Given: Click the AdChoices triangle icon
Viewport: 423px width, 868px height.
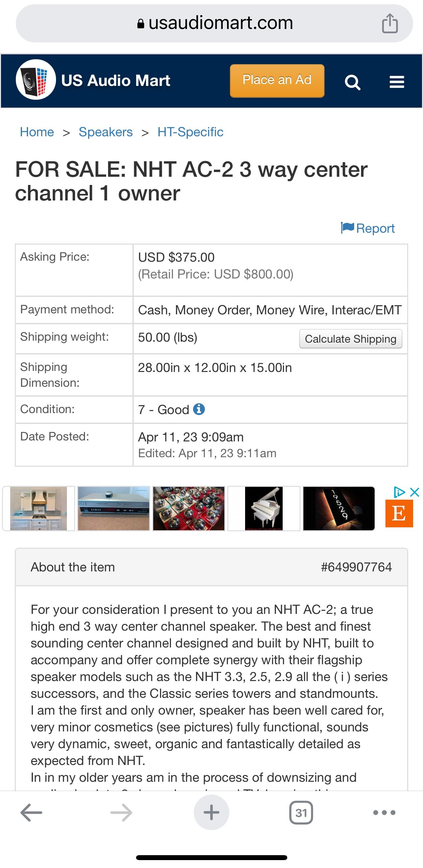Looking at the screenshot, I should (x=399, y=492).
